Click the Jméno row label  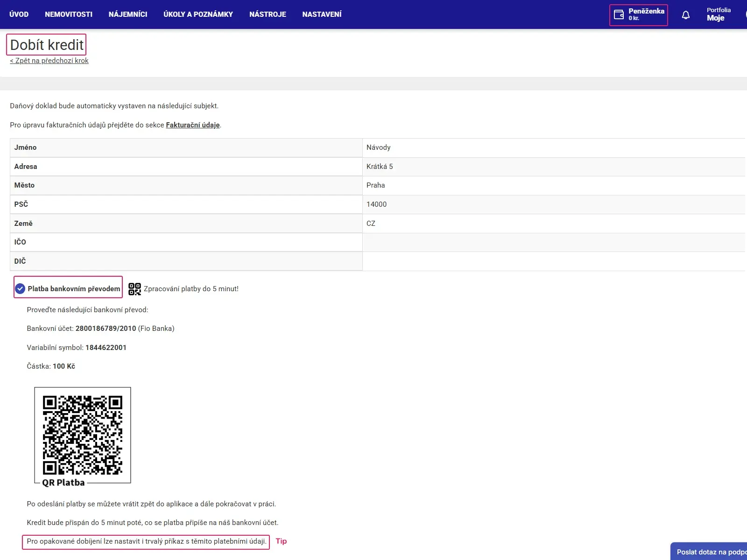25,147
